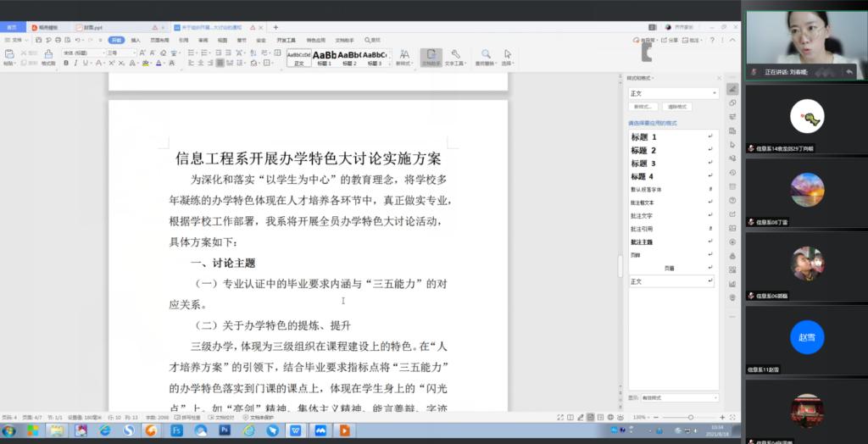Click the Text Tools icon

[455, 58]
